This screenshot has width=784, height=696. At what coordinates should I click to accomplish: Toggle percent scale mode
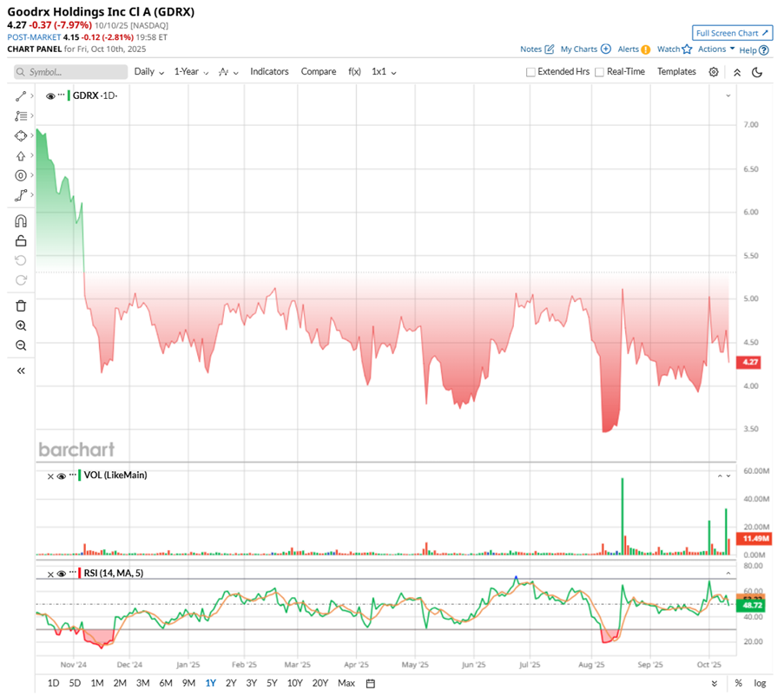[739, 683]
